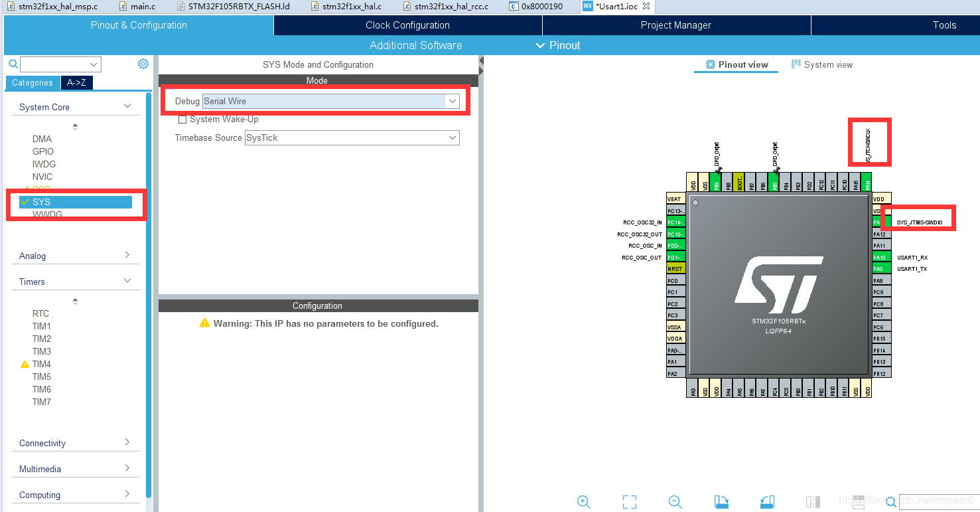Viewport: 980px width, 512px height.
Task: Open the sidebar search dropdown arrow
Action: (93, 64)
